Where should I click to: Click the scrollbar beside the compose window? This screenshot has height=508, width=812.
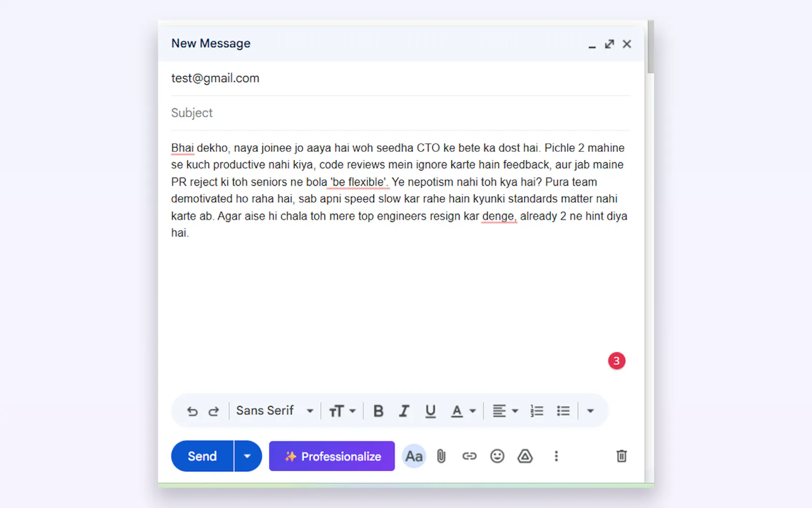pos(651,47)
